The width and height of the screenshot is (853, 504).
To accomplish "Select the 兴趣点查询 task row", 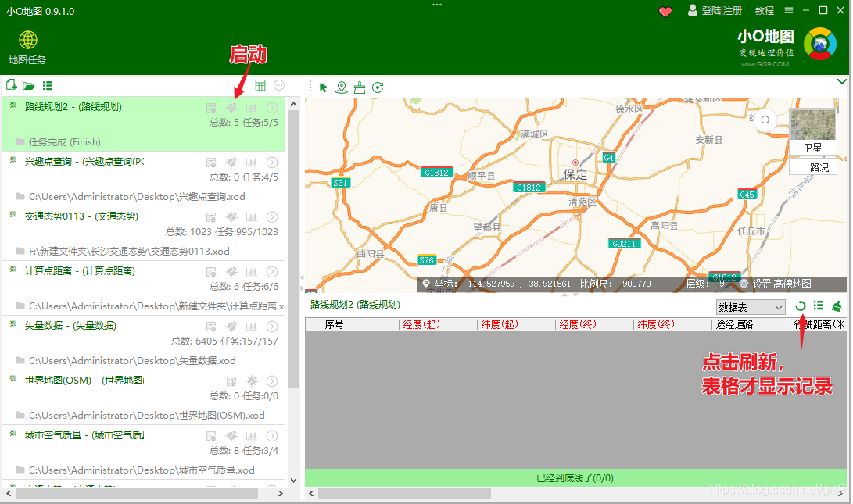I will click(x=144, y=179).
